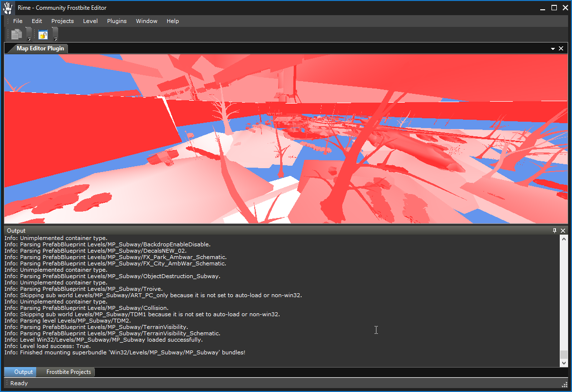Click the Ready status text

19,383
